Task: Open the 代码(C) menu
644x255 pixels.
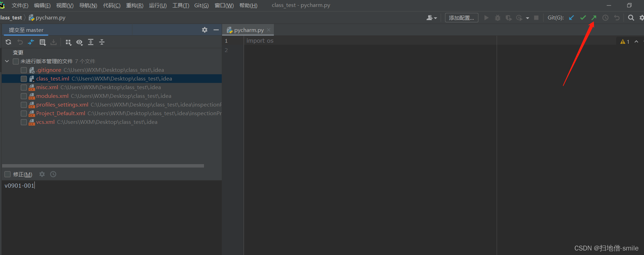Action: point(112,6)
